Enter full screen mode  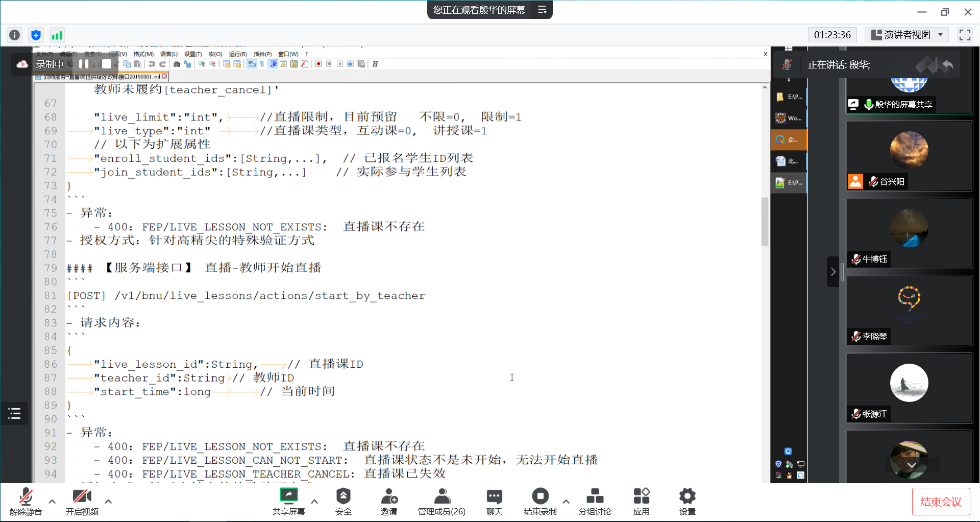pos(965,35)
